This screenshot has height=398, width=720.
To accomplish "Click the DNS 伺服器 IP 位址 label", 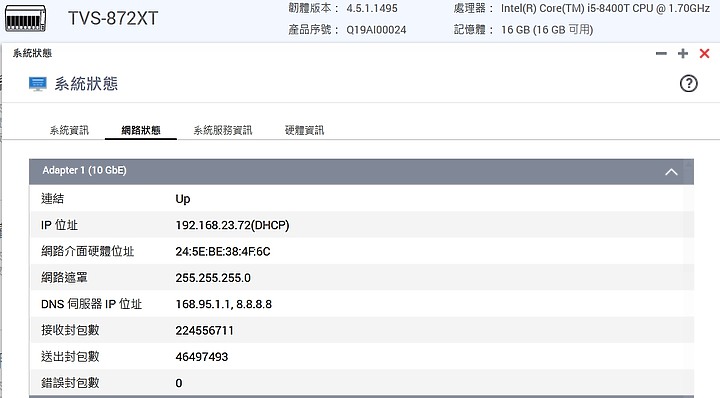I will pyautogui.click(x=91, y=304).
